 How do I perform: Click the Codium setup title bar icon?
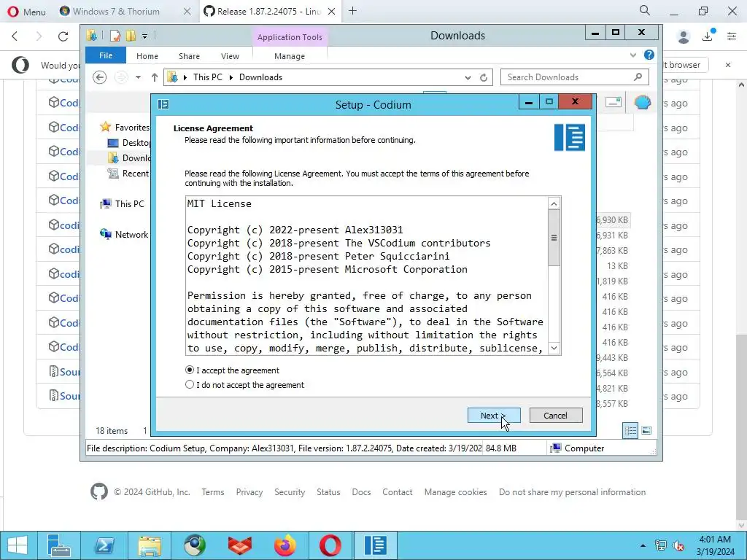coord(163,104)
